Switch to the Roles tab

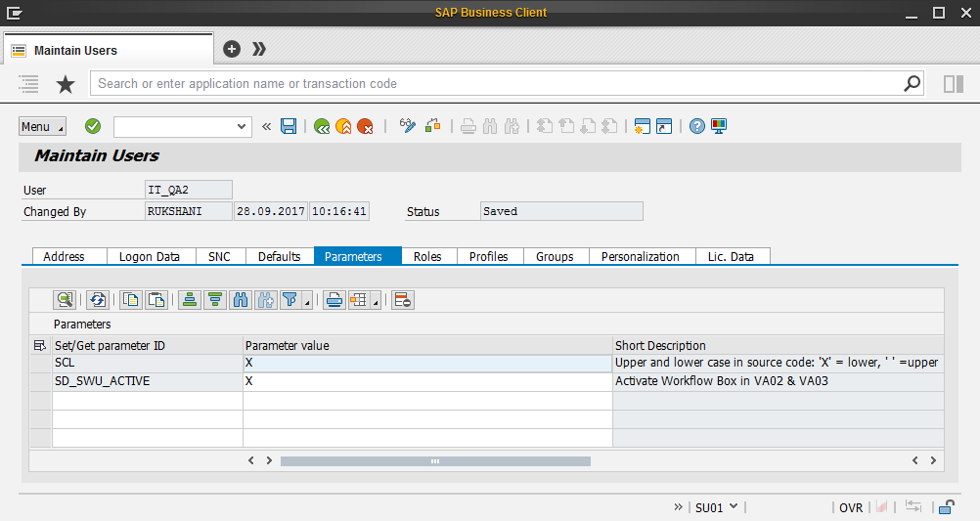(427, 256)
